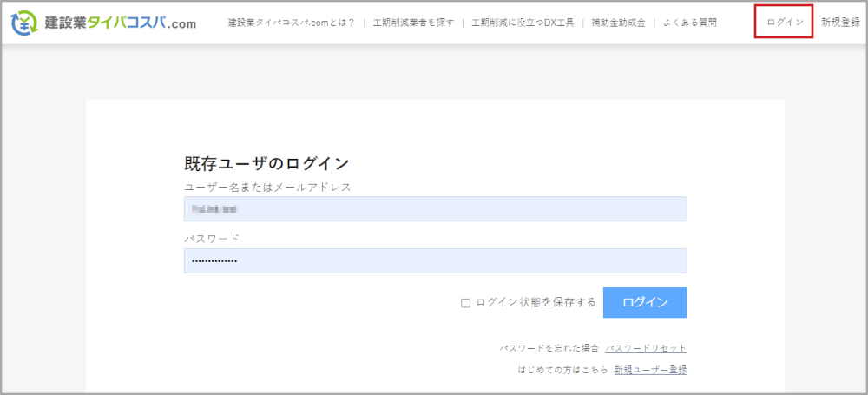868x395 pixels.
Task: Open the 建設業タイパコスパ.comとは？ menu item
Action: 291,23
